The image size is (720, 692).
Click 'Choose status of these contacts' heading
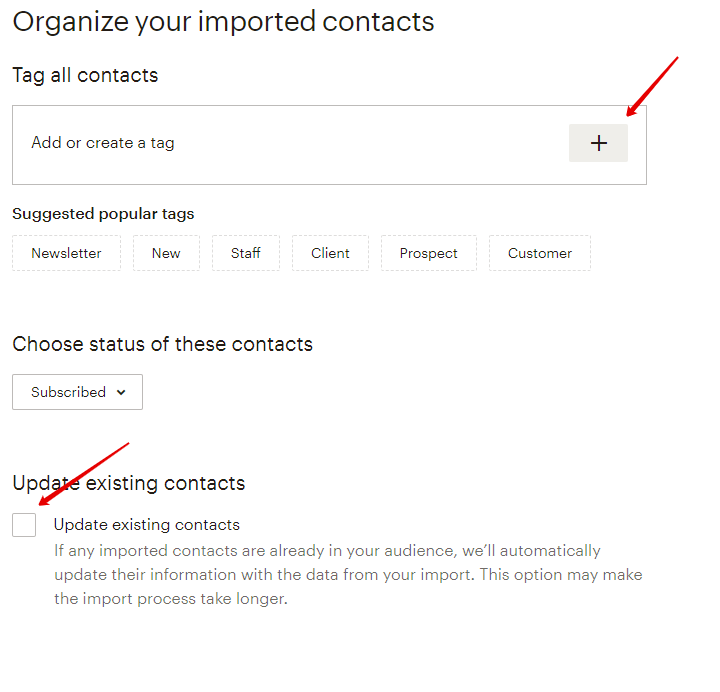pos(162,344)
